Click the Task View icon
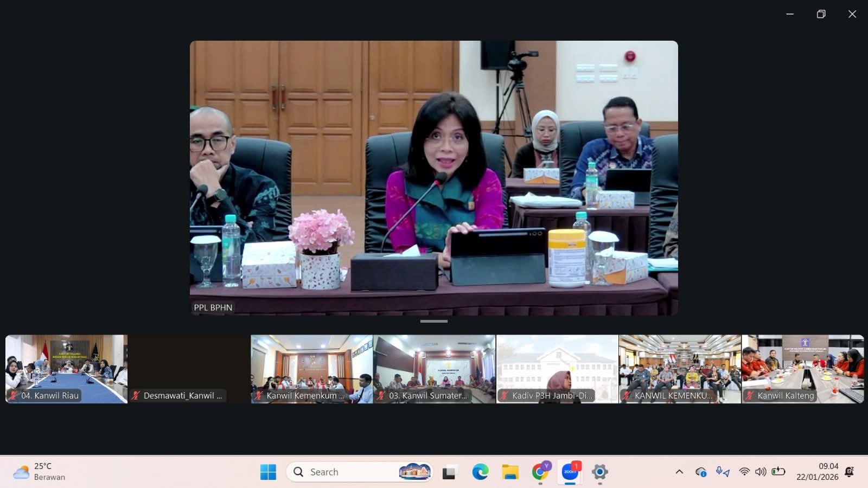The height and width of the screenshot is (488, 868). [x=449, y=472]
